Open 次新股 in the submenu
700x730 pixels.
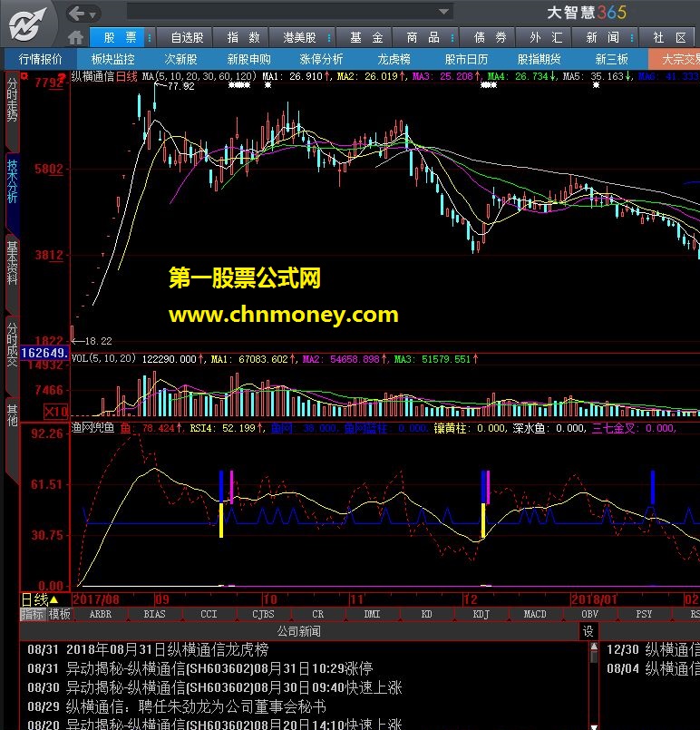pyautogui.click(x=180, y=59)
